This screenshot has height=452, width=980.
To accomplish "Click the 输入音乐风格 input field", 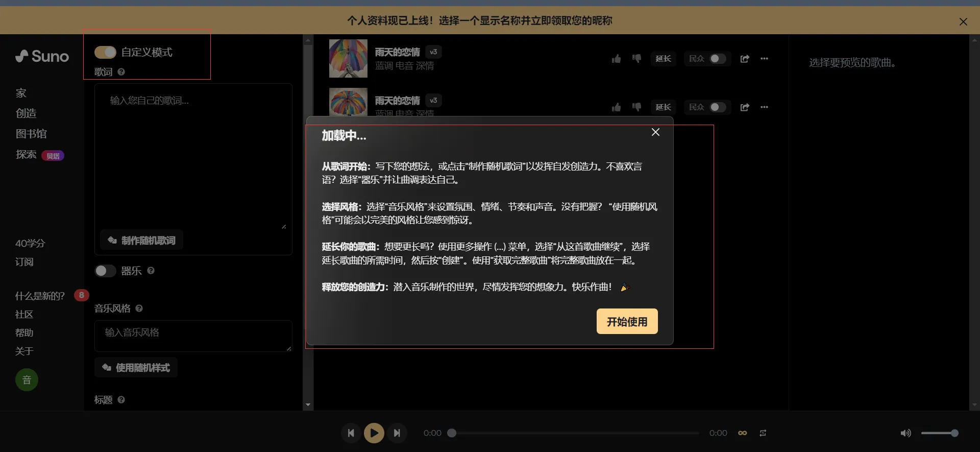I will tap(193, 336).
